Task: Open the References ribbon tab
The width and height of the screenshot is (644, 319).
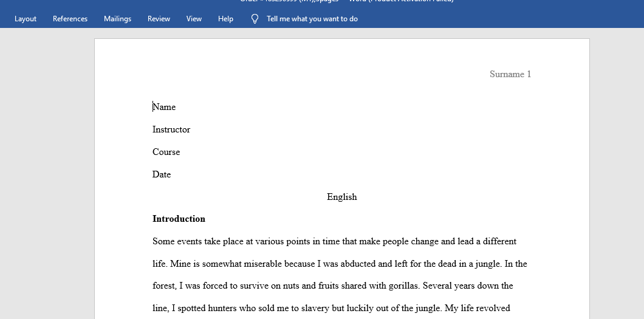Action: [70, 19]
